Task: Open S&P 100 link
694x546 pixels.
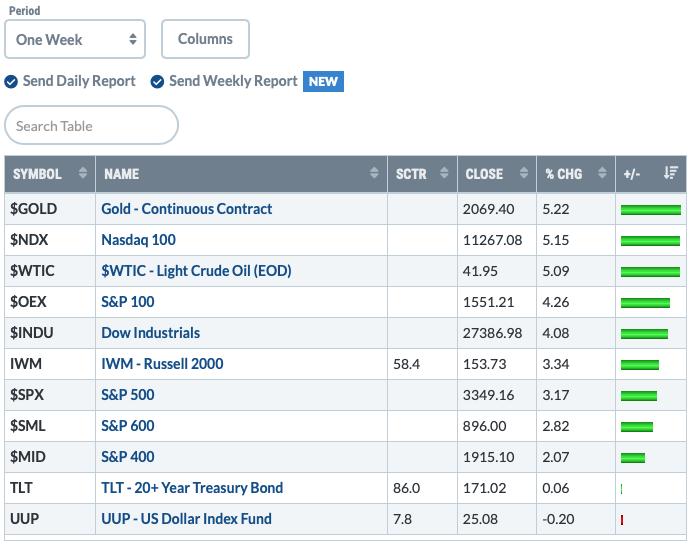Action: (x=128, y=302)
